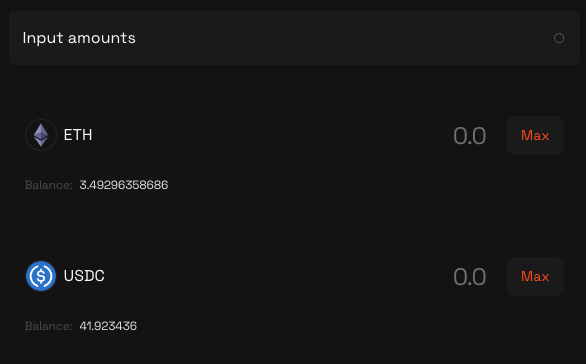The width and height of the screenshot is (586, 364).
Task: Collapse the Input amounts header bar
Action: [x=294, y=38]
